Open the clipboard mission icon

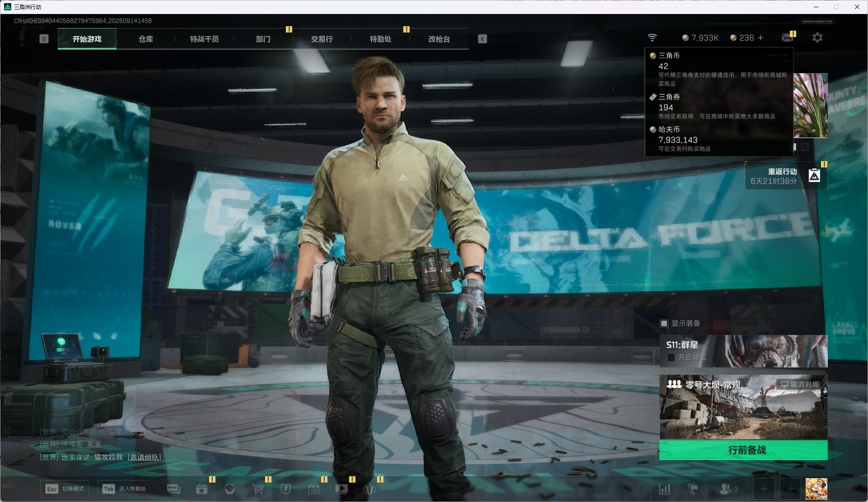pyautogui.click(x=814, y=175)
